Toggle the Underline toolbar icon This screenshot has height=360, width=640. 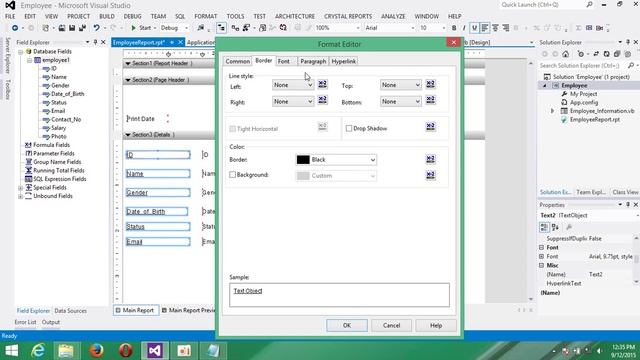(x=474, y=28)
